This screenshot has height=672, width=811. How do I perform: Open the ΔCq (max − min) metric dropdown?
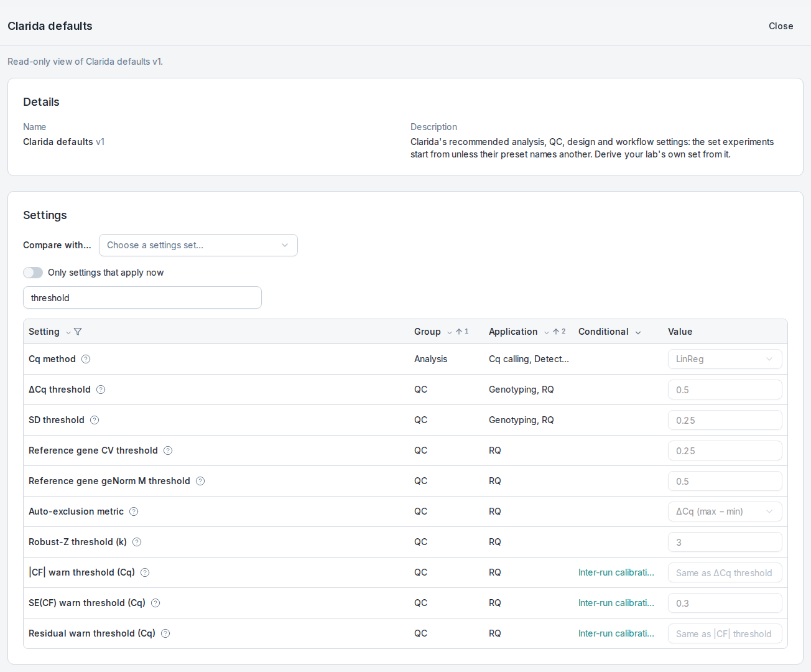point(725,511)
